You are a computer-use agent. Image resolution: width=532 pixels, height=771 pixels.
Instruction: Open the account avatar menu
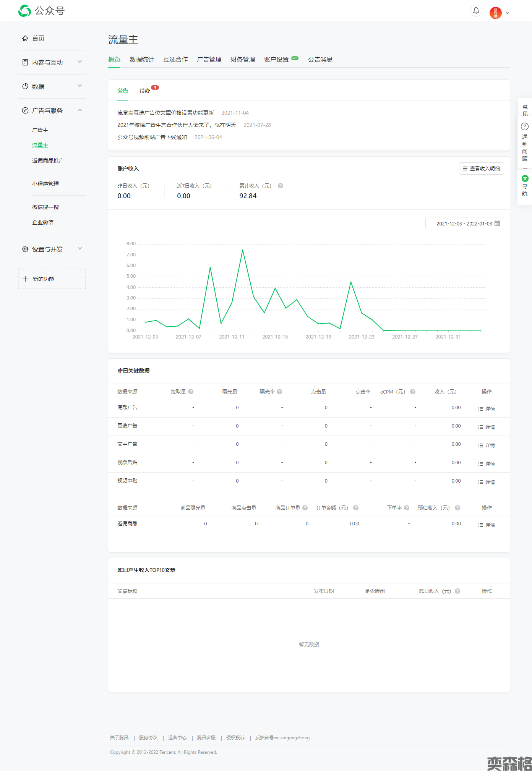pos(495,13)
